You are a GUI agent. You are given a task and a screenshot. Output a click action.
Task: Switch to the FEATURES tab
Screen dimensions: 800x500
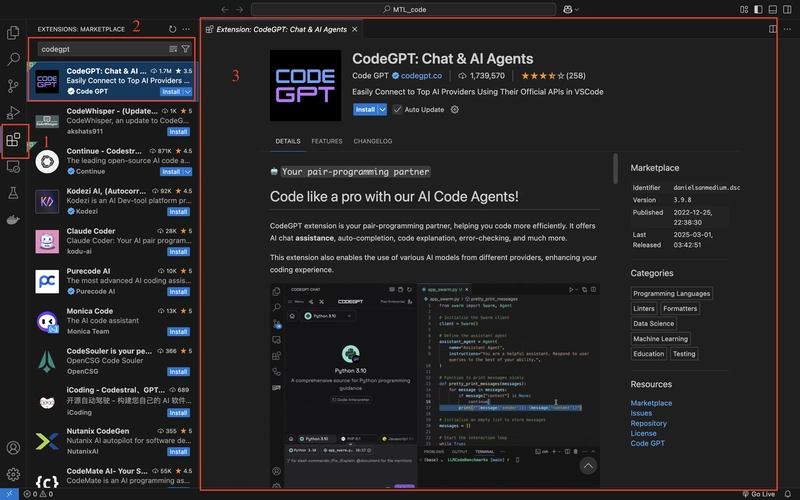pyautogui.click(x=327, y=141)
